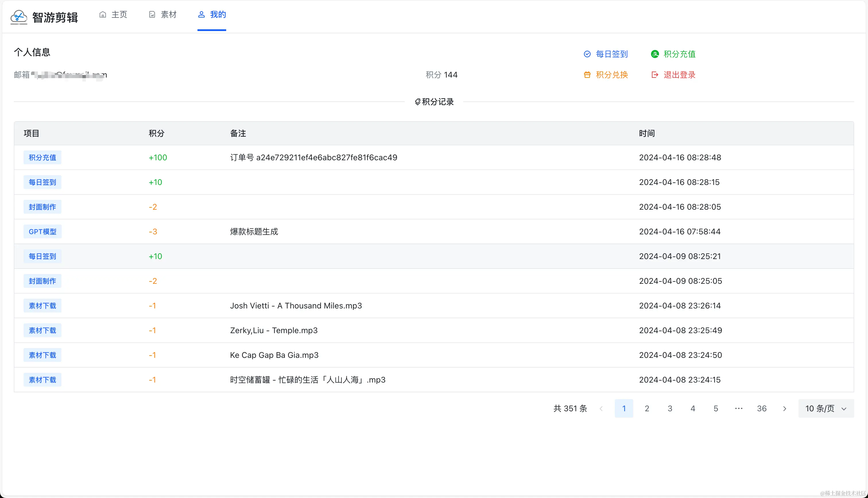Click the checkmark icon for 每日签到
868x498 pixels.
[x=587, y=54]
